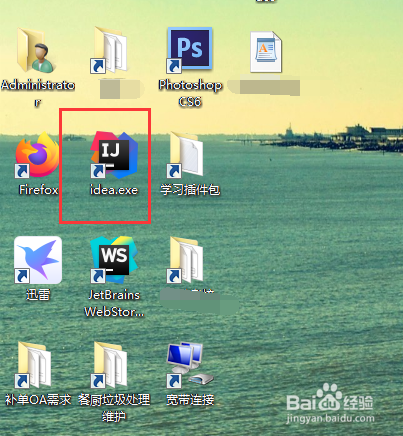Click the "Administrator" label text

38,93
